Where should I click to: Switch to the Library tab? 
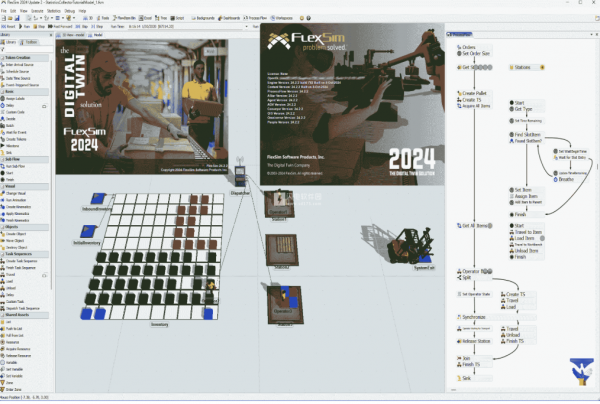pos(9,42)
